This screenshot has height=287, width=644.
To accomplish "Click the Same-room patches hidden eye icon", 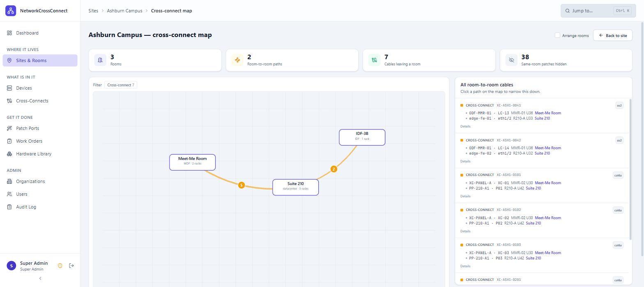I will [x=511, y=60].
